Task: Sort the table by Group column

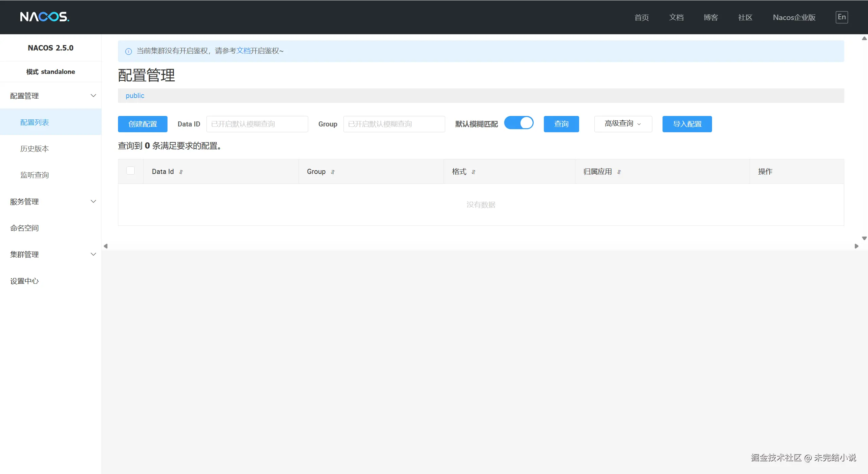Action: (333, 172)
